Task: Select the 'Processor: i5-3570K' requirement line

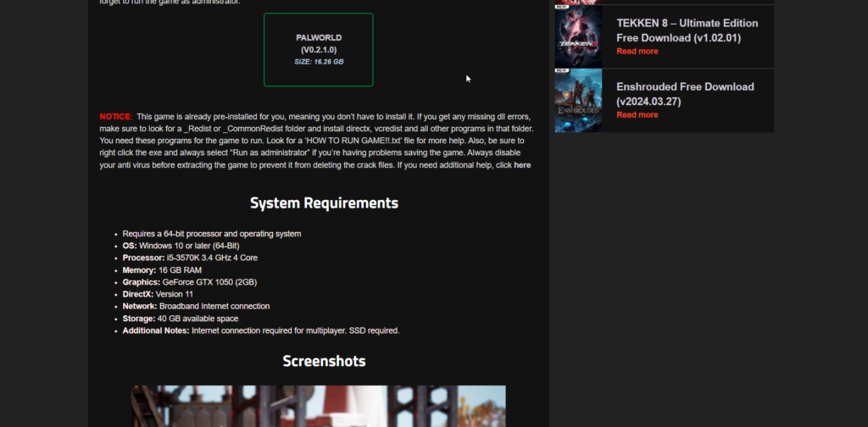Action: point(190,258)
